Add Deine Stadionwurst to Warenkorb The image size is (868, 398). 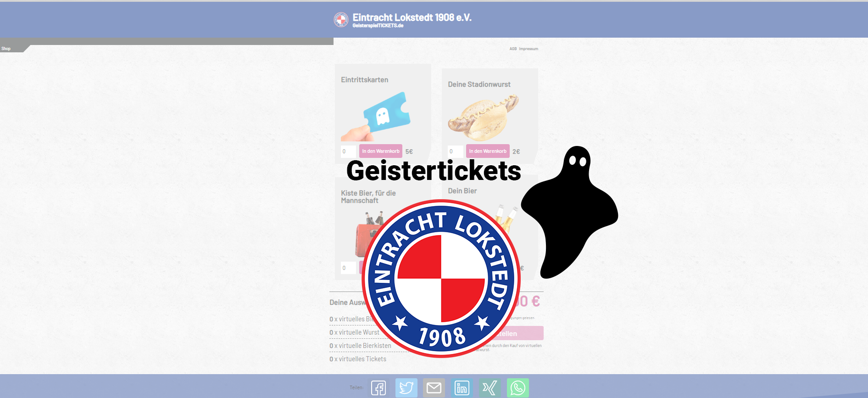(488, 151)
